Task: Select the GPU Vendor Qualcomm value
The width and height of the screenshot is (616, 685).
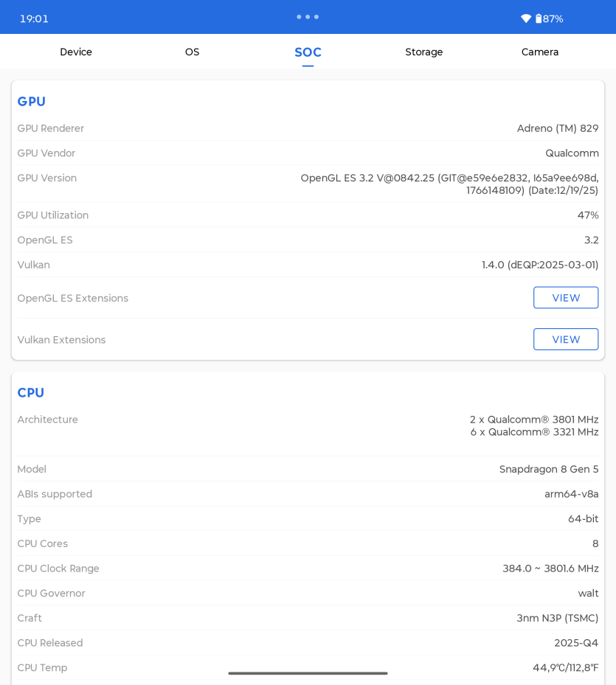Action: coord(572,153)
